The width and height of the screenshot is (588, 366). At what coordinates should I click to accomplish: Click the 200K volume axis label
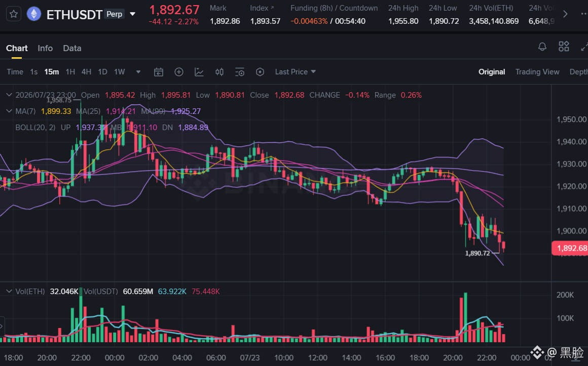pos(565,295)
